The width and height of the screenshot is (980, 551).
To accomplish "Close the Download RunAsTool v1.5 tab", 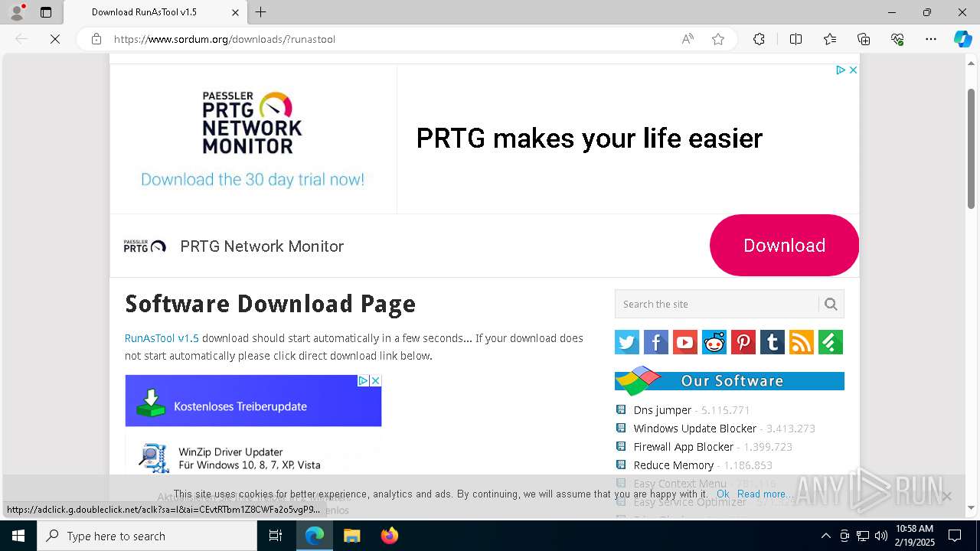I will click(236, 12).
